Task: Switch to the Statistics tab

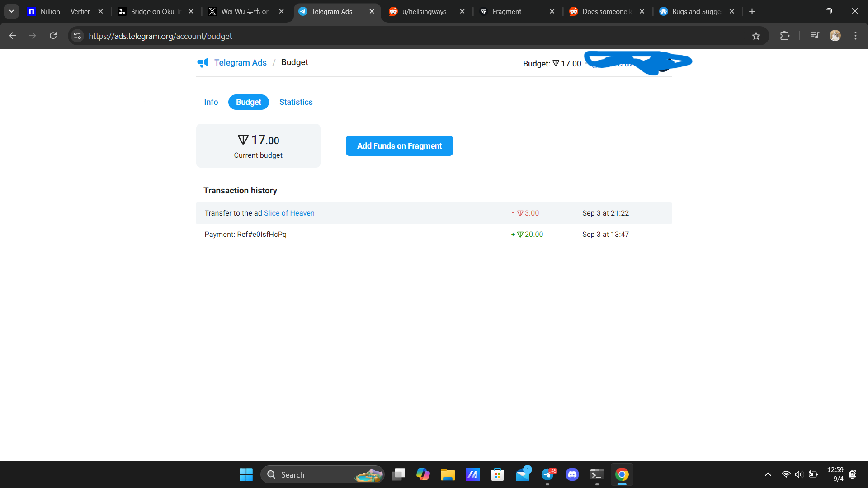Action: 296,102
